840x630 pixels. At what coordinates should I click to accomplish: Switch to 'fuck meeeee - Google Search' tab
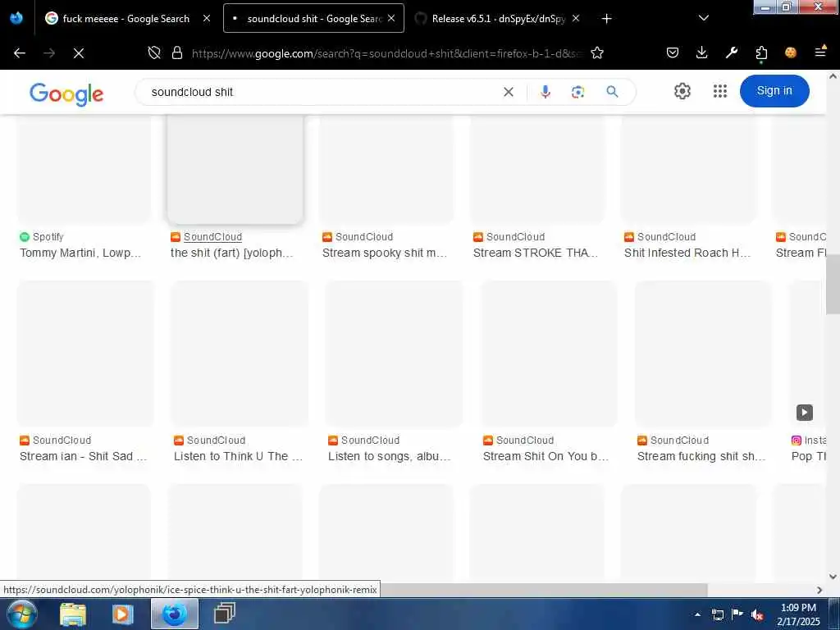click(x=126, y=19)
